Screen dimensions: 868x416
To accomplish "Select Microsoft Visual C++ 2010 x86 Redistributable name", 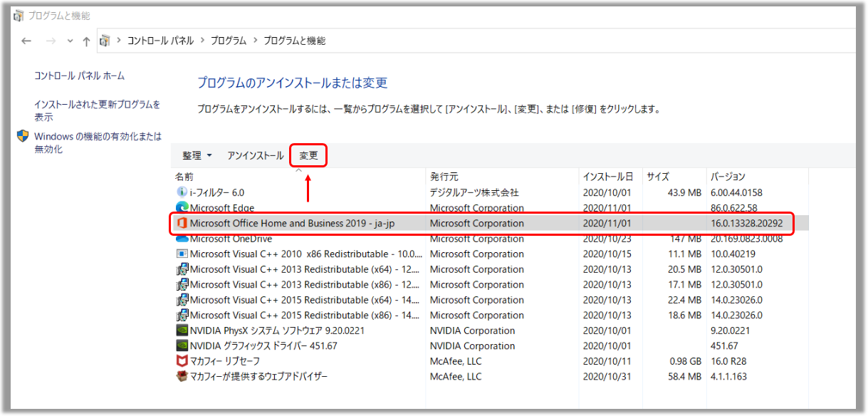I will click(306, 254).
